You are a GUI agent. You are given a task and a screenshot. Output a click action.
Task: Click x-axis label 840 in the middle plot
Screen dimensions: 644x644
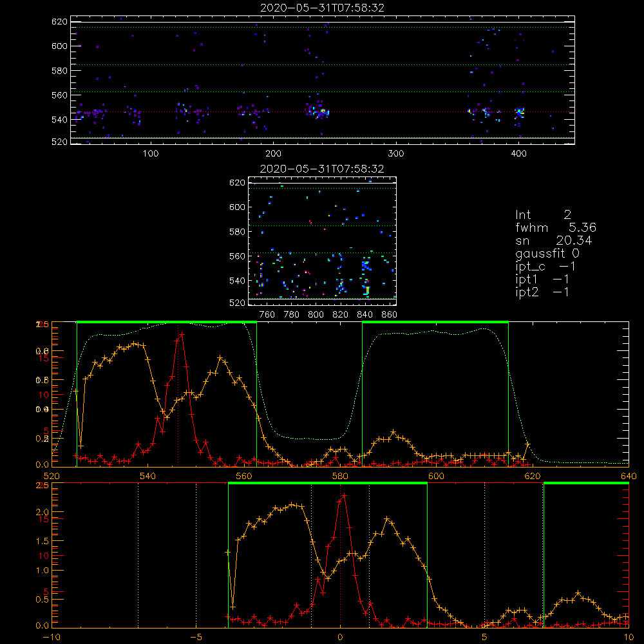click(365, 315)
